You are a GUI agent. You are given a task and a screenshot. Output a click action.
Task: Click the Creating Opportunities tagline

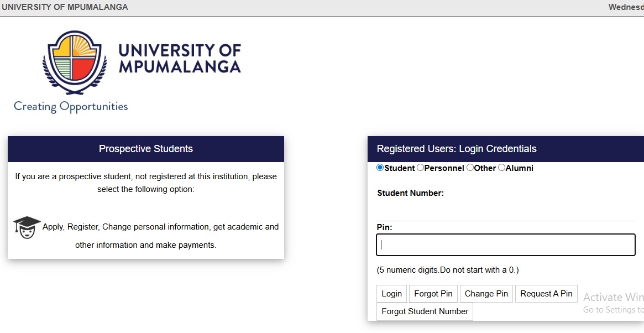tap(71, 106)
